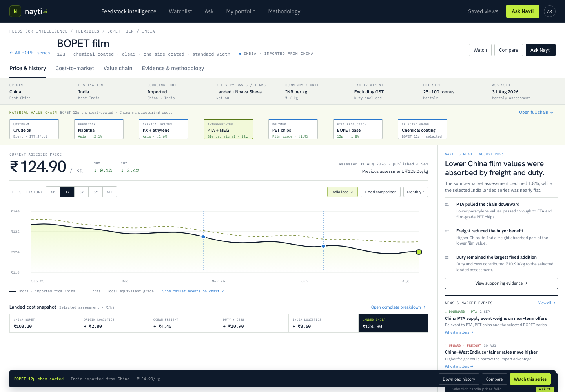Open the AK user avatar menu
This screenshot has width=565, height=392.
pyautogui.click(x=550, y=11)
